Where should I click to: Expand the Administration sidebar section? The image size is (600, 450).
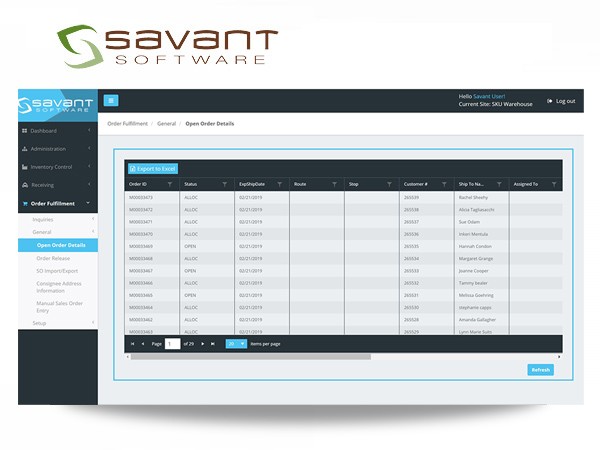tap(58, 149)
